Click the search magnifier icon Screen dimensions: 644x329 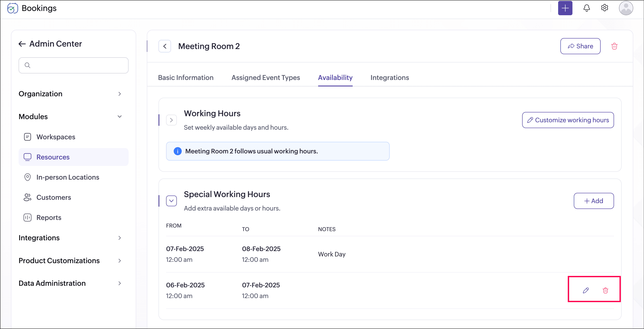(28, 65)
